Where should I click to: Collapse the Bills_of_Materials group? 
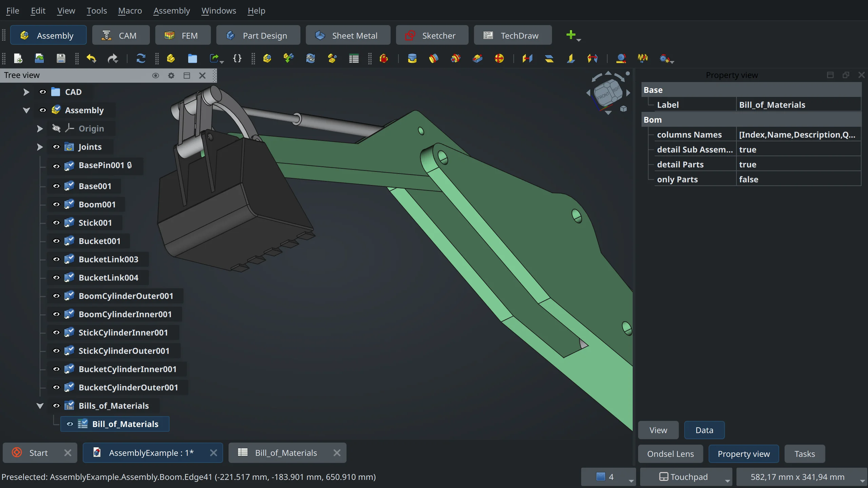(40, 406)
